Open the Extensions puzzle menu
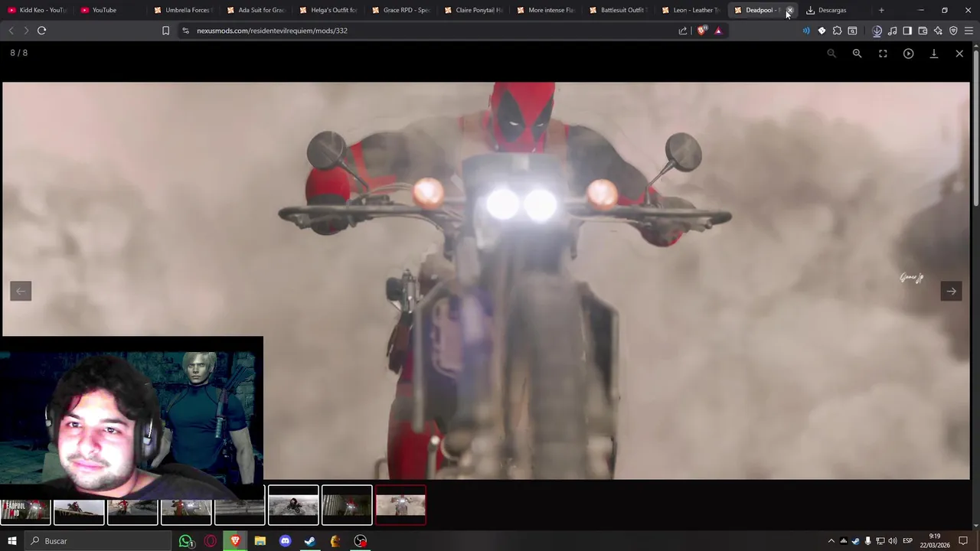Viewport: 980px width, 551px height. click(x=837, y=31)
